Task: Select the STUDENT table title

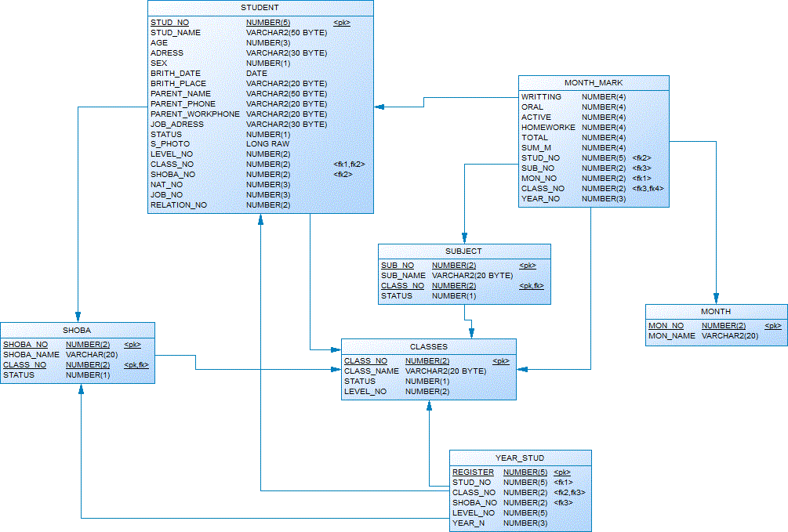Action: (x=260, y=8)
